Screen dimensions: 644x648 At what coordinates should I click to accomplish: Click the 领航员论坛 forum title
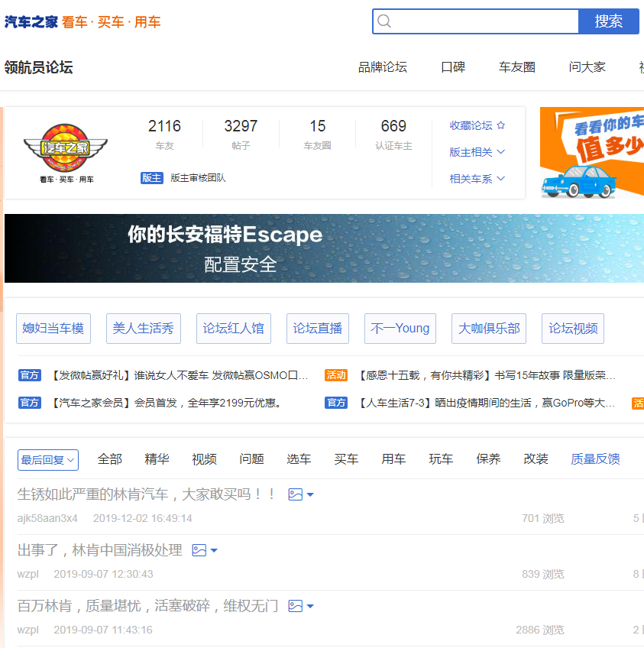point(39,67)
